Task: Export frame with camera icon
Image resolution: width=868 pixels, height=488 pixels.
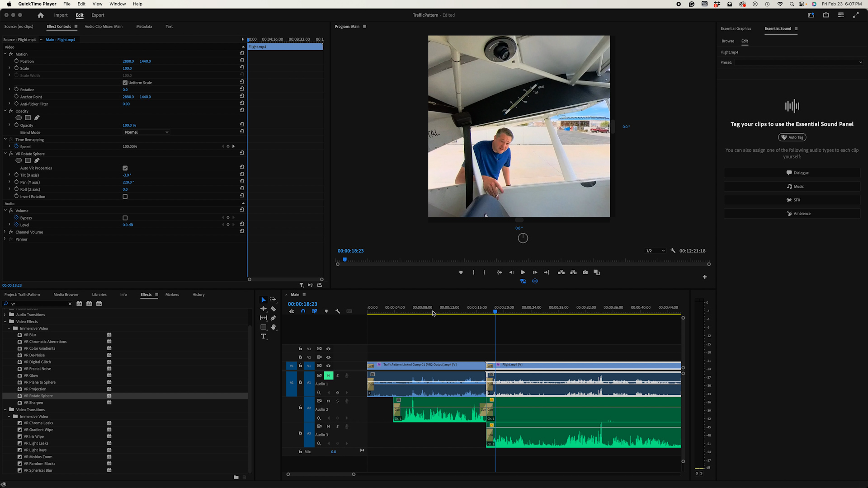Action: [585, 272]
